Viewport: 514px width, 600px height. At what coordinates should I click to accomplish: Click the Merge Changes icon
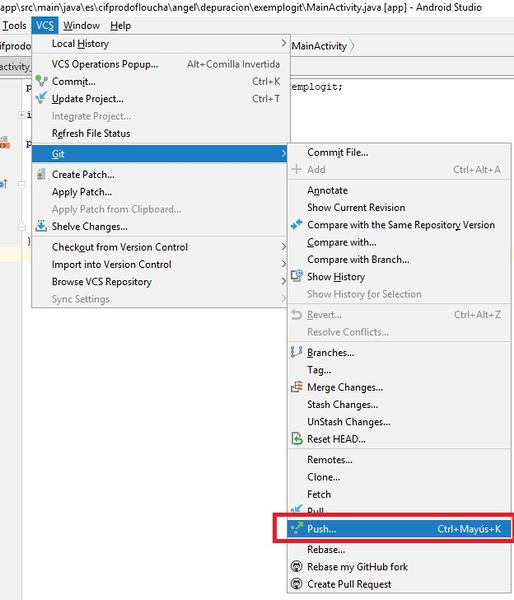click(x=297, y=387)
